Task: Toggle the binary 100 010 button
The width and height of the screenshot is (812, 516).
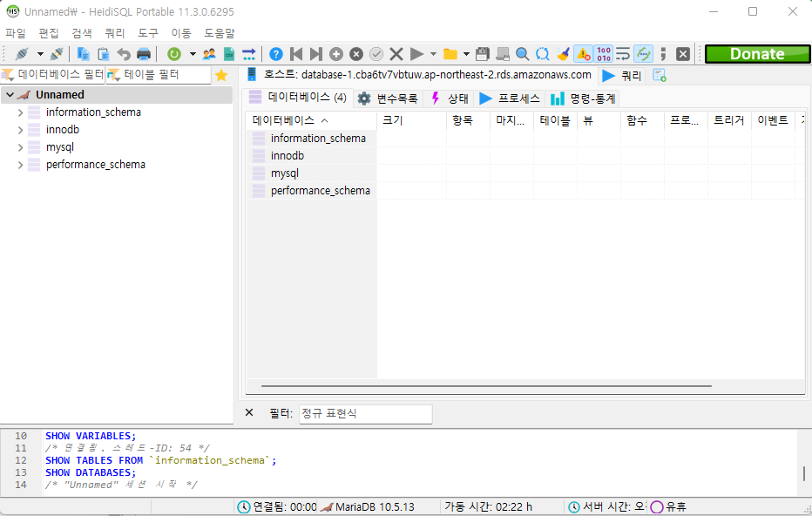Action: click(603, 54)
